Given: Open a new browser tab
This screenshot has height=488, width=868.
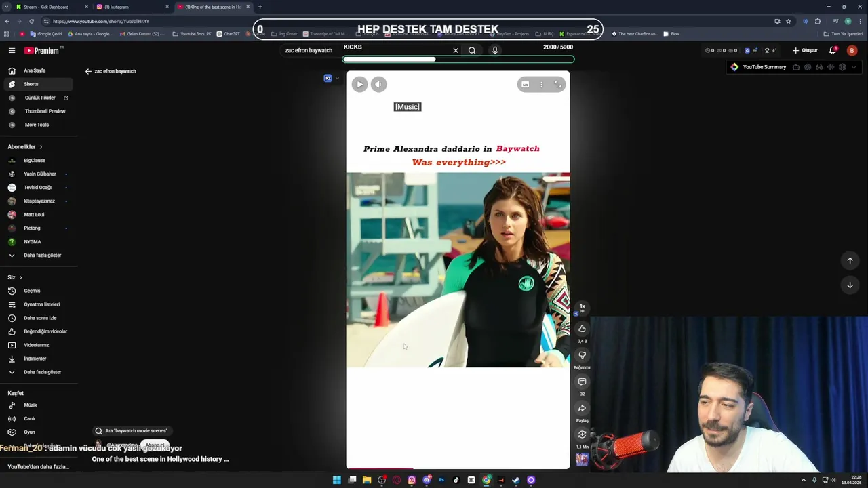Looking at the screenshot, I should pos(260,7).
